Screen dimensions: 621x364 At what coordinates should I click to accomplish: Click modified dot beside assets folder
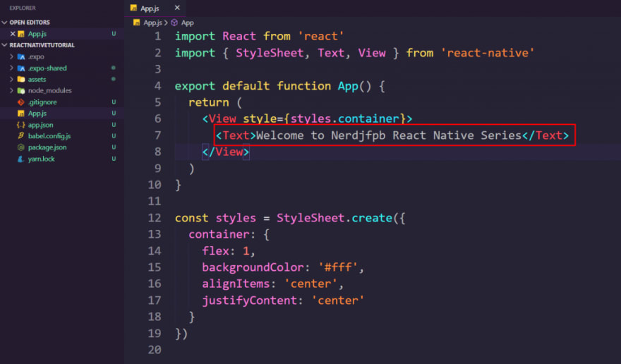(x=114, y=79)
